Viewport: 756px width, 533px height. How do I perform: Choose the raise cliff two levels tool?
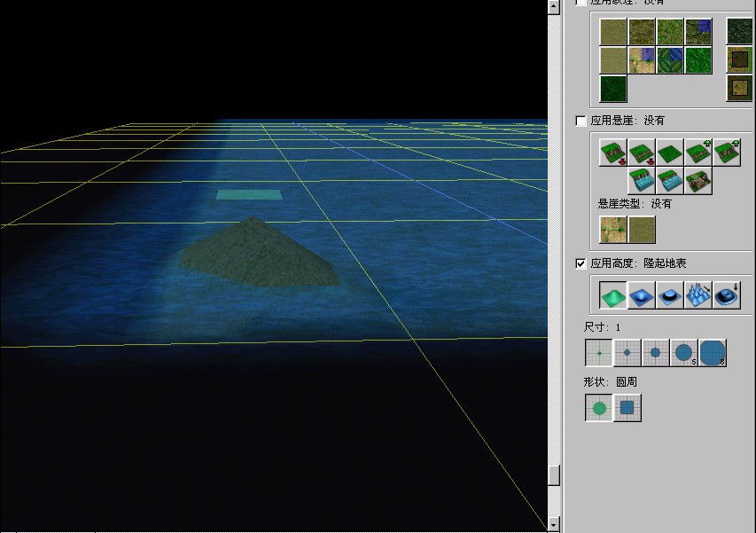727,153
